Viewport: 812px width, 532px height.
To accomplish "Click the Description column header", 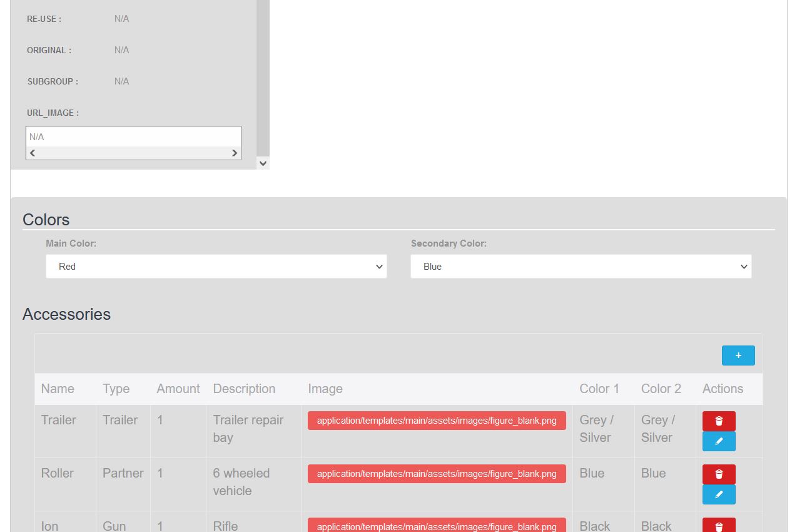I will point(244,389).
